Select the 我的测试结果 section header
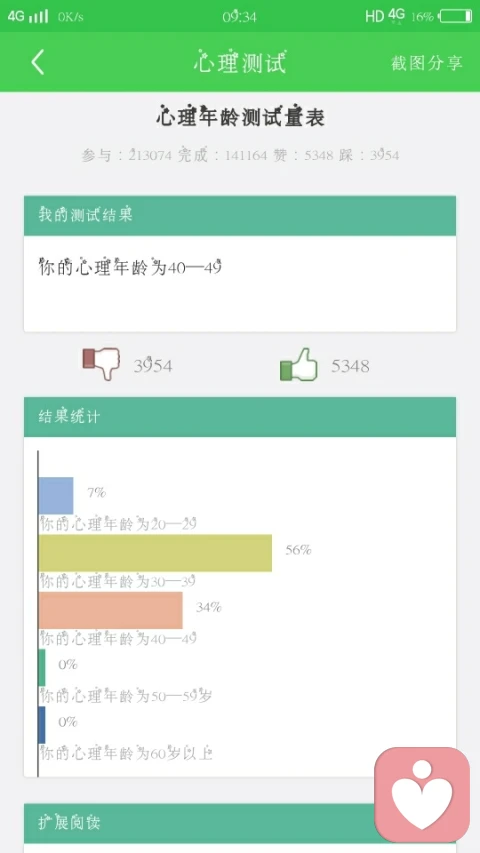The width and height of the screenshot is (480, 853). coord(239,215)
